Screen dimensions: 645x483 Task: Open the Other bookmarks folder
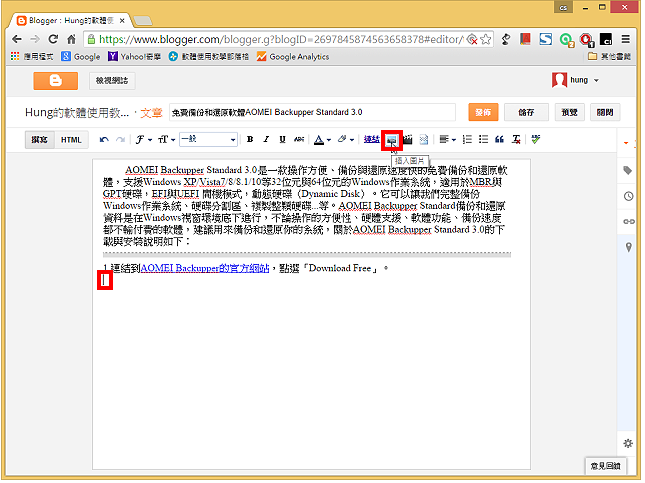coord(609,56)
